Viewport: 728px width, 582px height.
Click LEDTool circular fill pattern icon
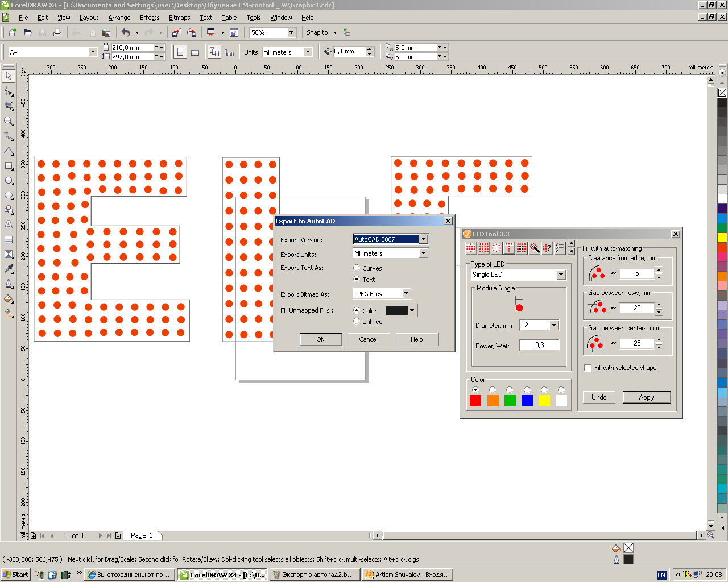click(x=471, y=248)
